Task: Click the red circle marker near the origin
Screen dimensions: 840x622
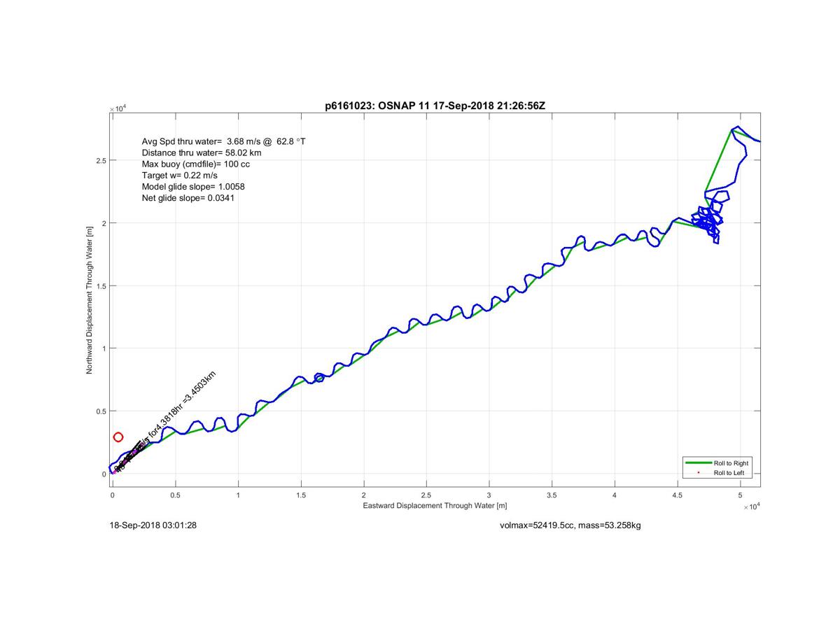Action: 118,437
